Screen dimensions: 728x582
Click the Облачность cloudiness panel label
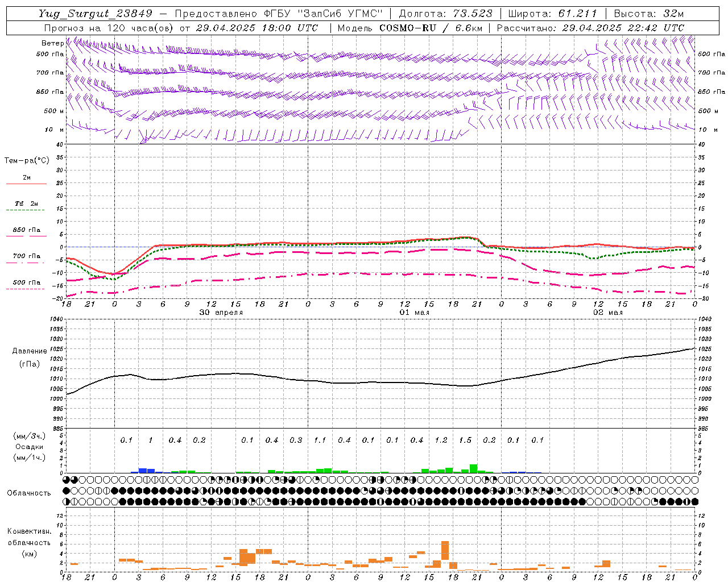coord(29,493)
